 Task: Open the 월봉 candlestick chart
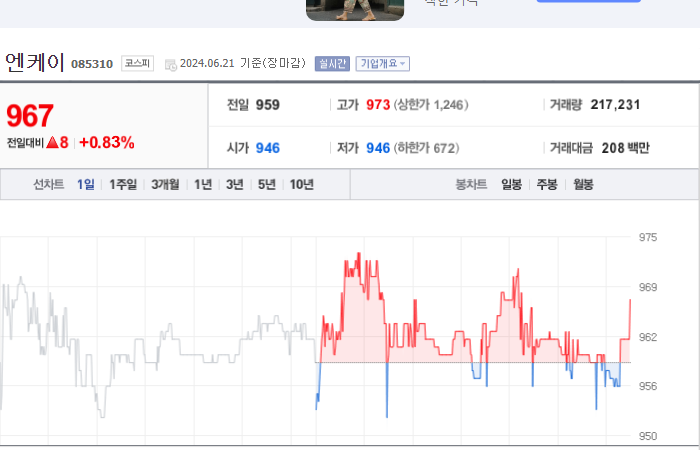[x=583, y=184]
